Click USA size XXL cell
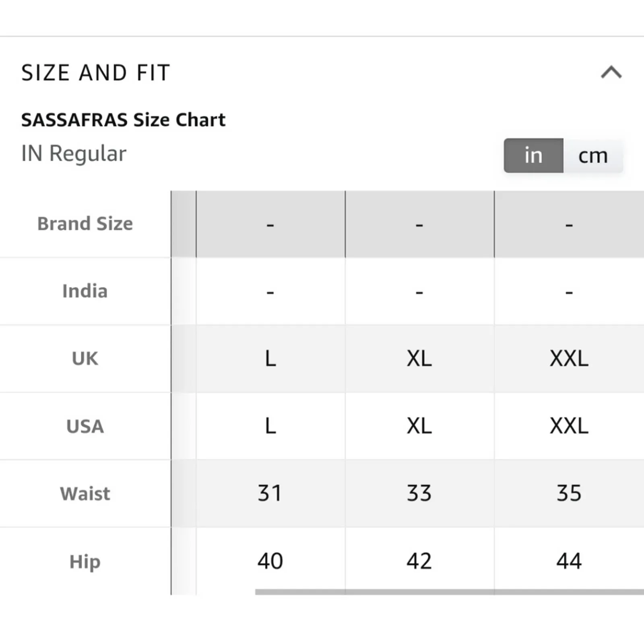Viewport: 644px width, 644px height. (569, 426)
